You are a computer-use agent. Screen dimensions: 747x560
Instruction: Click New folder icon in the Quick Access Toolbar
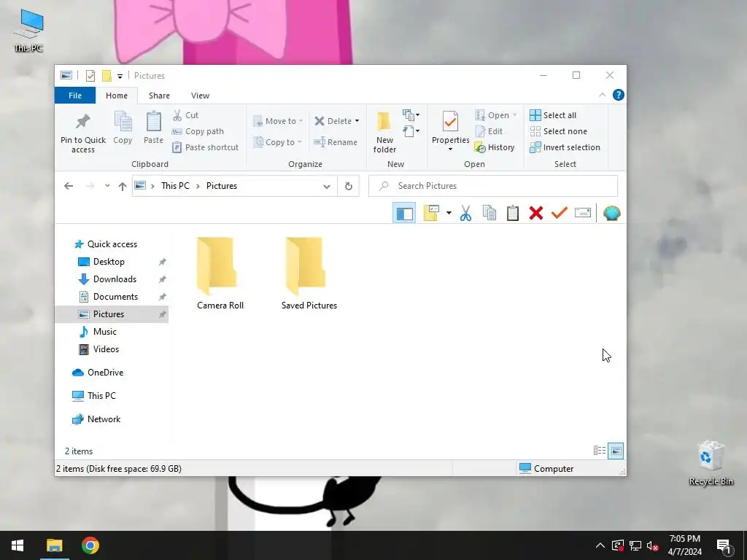tap(107, 76)
